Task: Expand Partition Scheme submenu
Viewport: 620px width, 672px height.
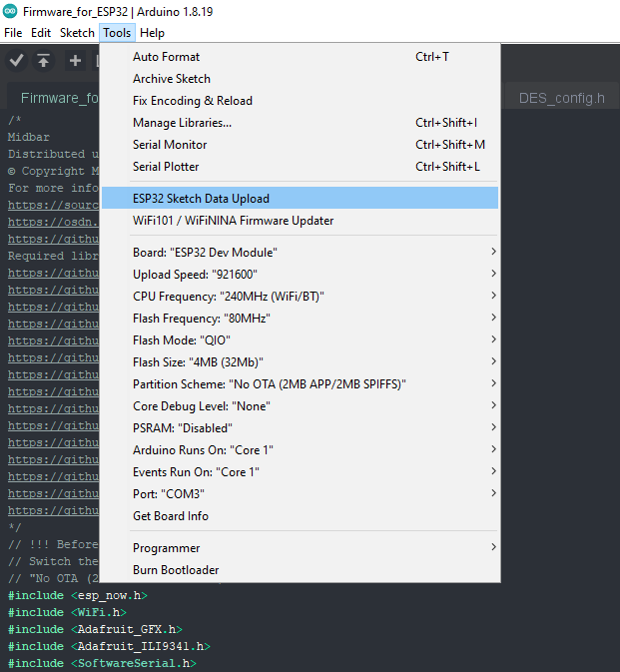Action: click(x=300, y=384)
